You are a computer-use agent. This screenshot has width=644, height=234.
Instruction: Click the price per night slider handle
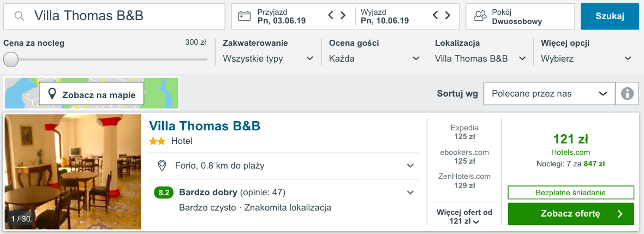11,59
